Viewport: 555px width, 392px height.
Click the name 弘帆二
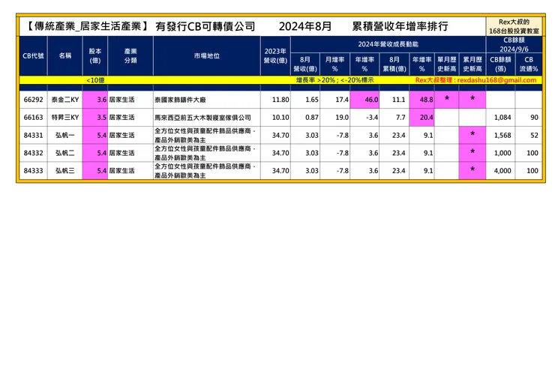coord(65,153)
